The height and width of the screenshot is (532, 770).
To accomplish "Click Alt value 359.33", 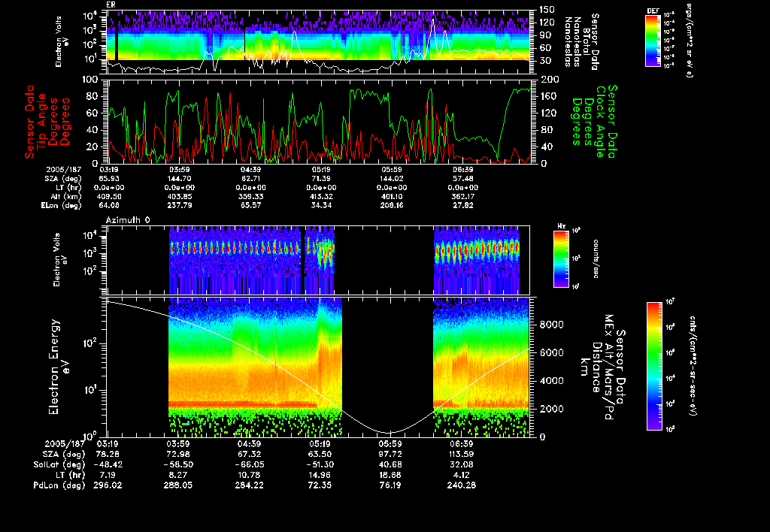I will 250,196.
